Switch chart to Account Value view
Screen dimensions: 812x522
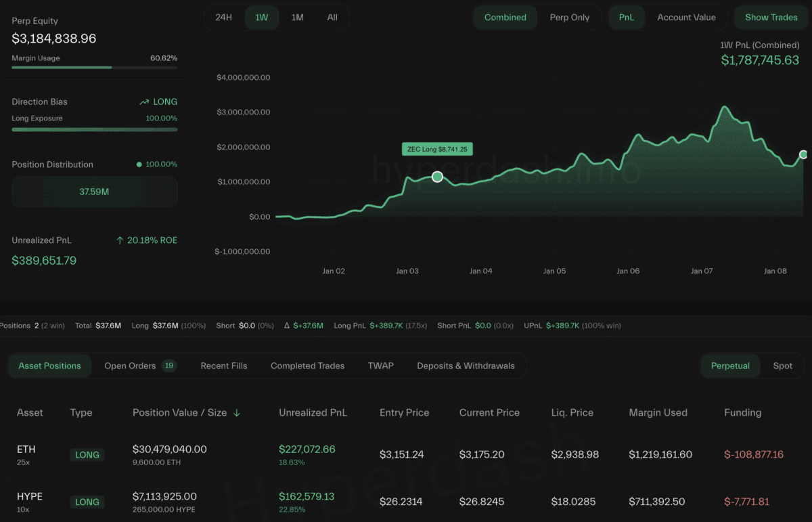pos(686,18)
